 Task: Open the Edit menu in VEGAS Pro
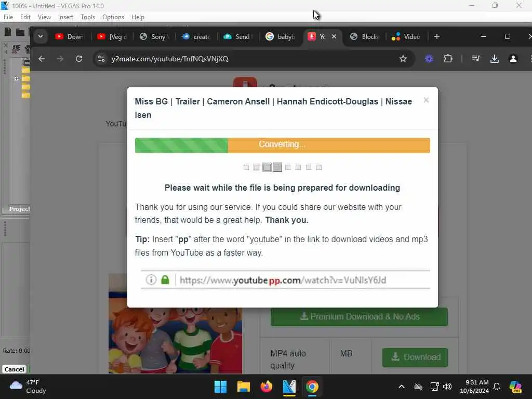point(25,17)
